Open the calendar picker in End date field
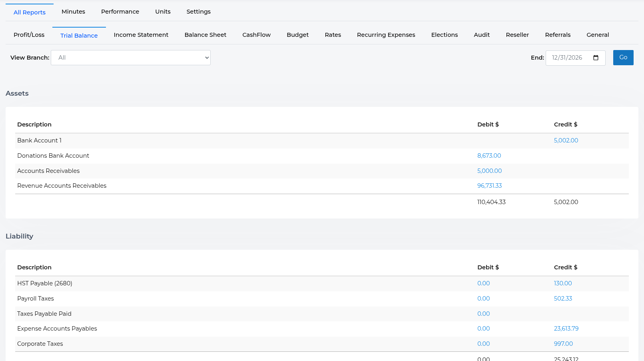This screenshot has width=644, height=361. [596, 58]
